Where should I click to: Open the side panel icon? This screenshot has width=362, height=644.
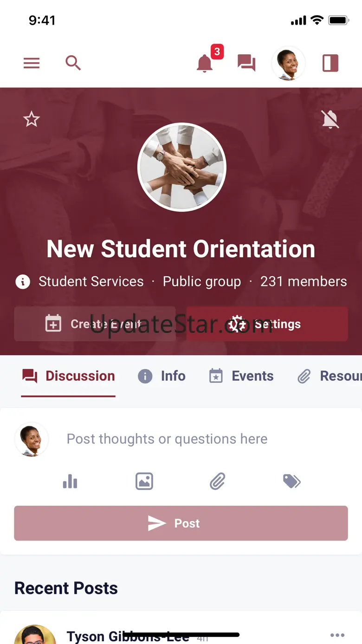(330, 63)
